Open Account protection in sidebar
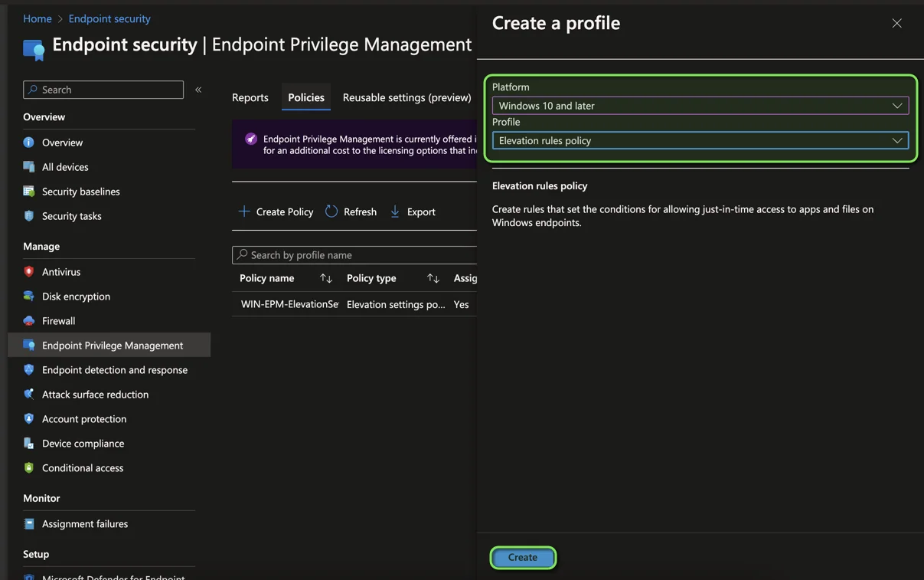The height and width of the screenshot is (580, 924). (x=84, y=419)
